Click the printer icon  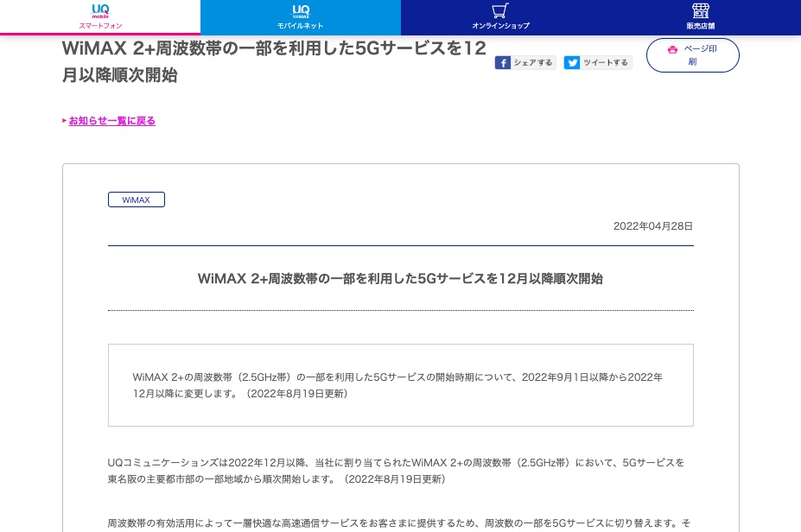[672, 49]
